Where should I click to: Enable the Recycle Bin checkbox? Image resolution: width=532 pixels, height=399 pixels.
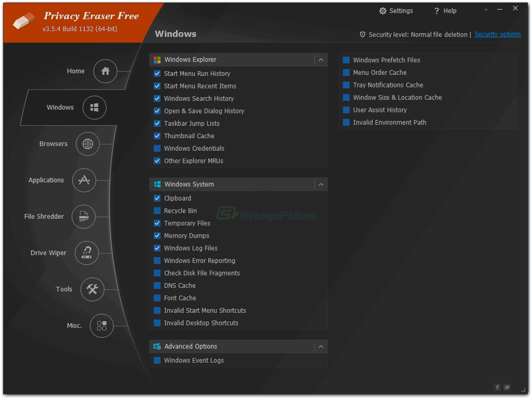tap(157, 211)
